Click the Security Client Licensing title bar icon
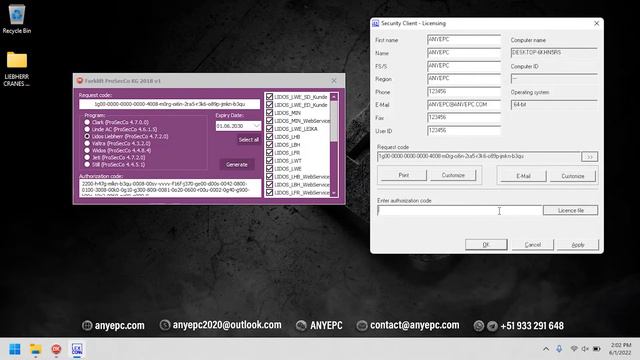Image resolution: width=640 pixels, height=360 pixels. (x=376, y=24)
